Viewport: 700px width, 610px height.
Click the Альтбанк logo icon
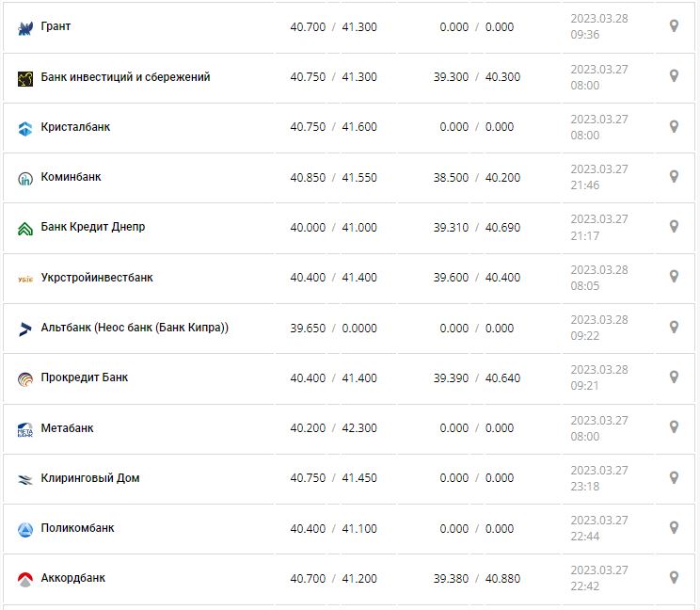[x=25, y=329]
